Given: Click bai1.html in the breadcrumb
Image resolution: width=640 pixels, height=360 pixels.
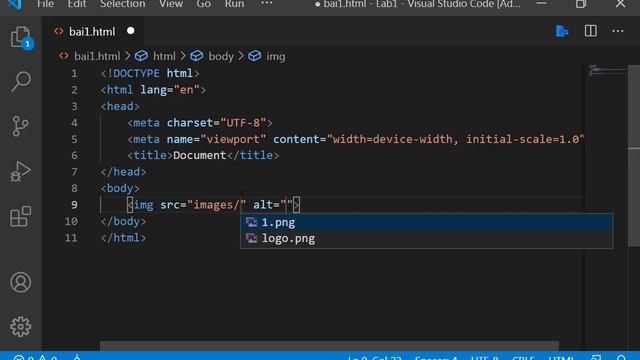Looking at the screenshot, I should point(97,56).
